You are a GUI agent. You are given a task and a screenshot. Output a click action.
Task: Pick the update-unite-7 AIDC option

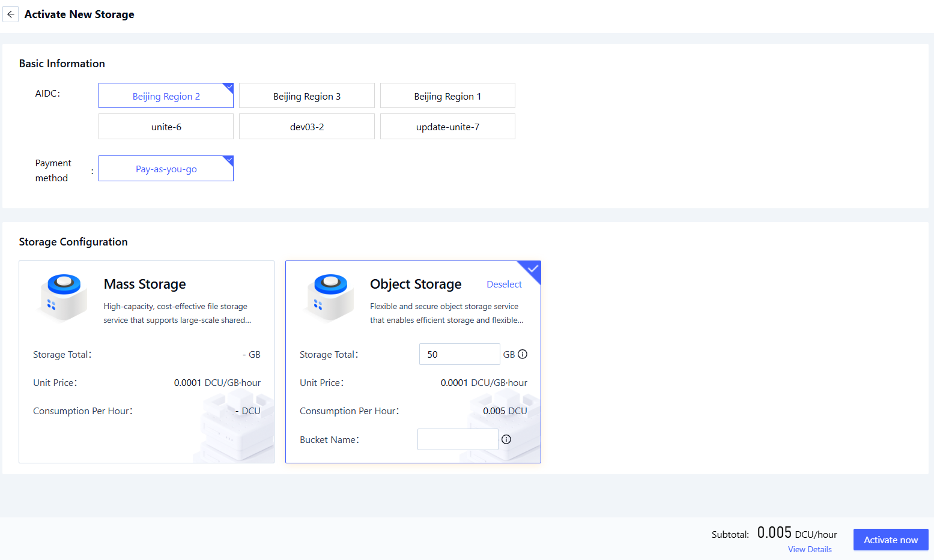point(447,127)
